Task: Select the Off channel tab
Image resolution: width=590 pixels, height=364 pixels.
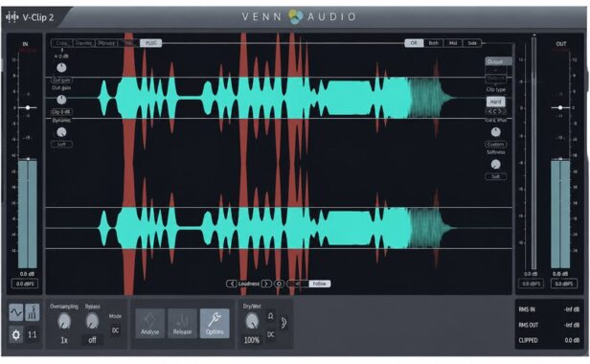Action: click(x=414, y=43)
